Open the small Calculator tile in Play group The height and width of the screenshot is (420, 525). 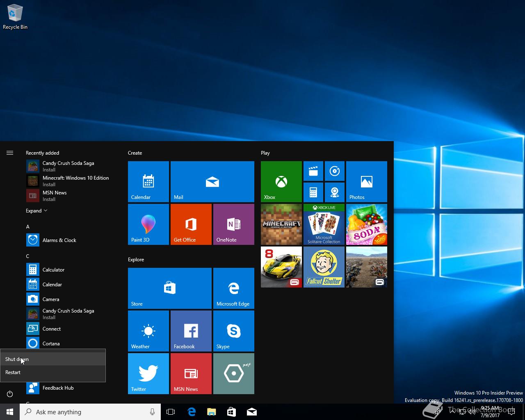tap(313, 192)
